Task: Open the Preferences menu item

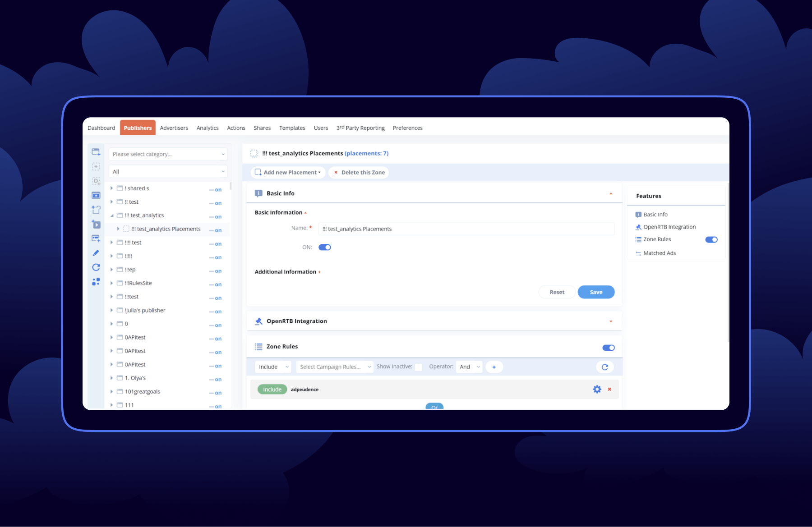Action: (x=407, y=128)
